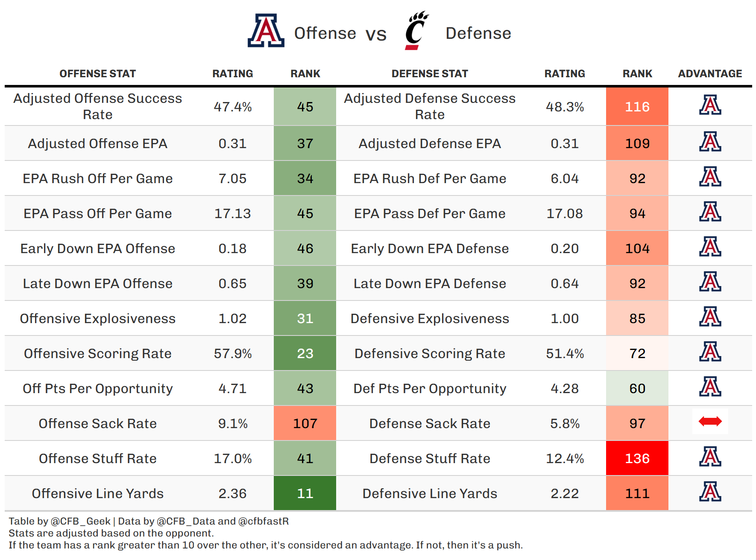Select the advantage logo in Offensive Line Yards row
756x560 pixels.
710,492
